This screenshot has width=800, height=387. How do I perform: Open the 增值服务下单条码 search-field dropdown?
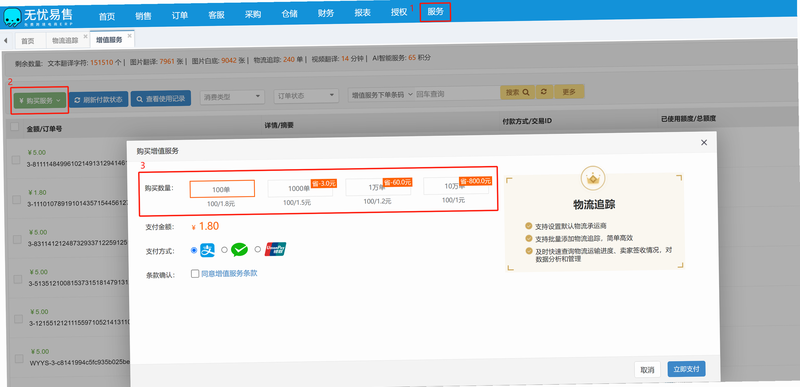click(x=381, y=94)
